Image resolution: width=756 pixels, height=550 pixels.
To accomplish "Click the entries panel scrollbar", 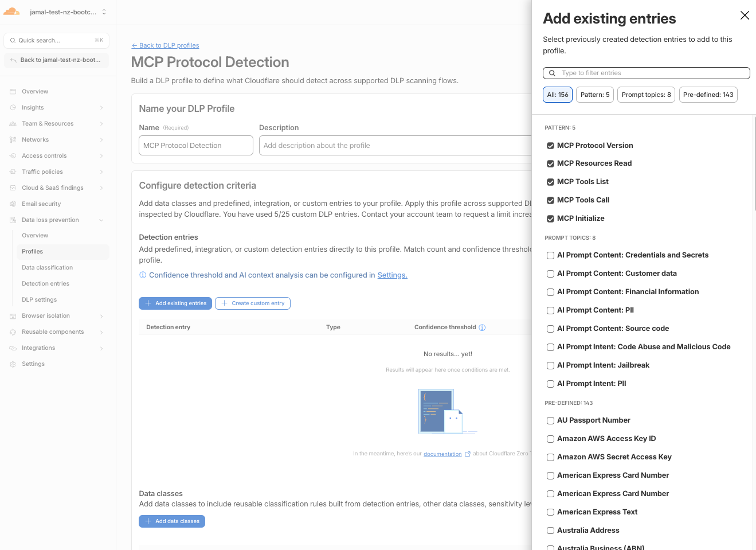I will tap(754, 163).
